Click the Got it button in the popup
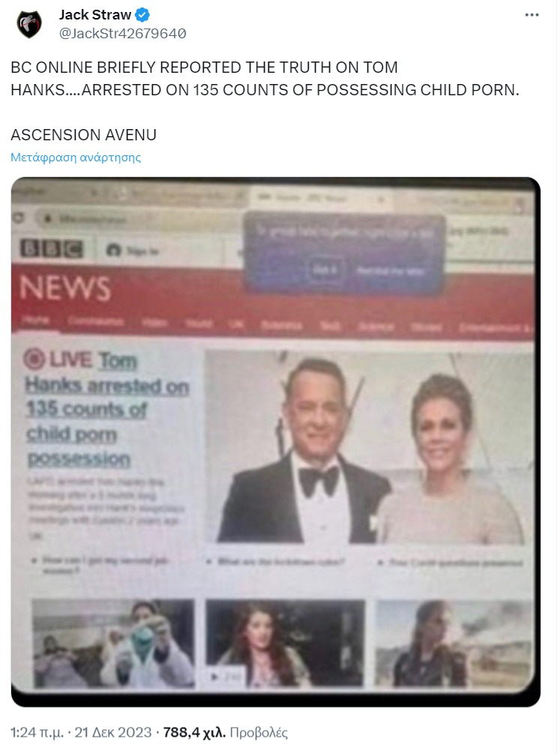The width and height of the screenshot is (560, 754). coord(325,270)
